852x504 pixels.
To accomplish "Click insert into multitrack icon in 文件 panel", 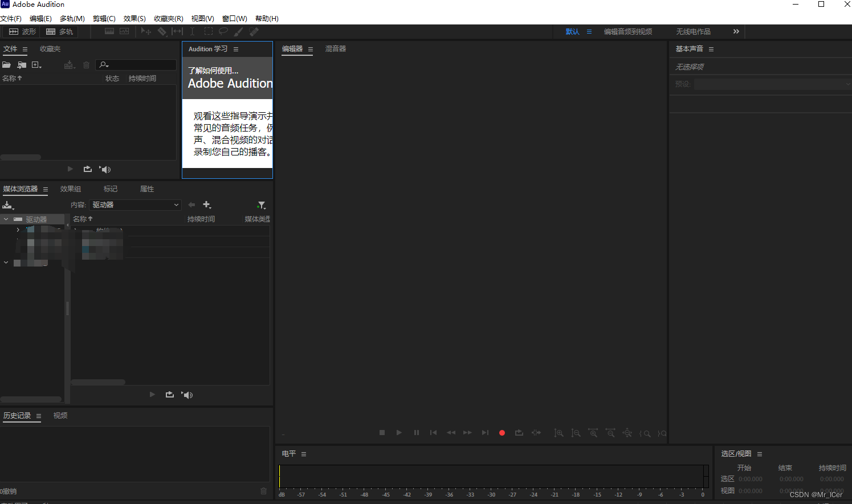I will pos(70,65).
